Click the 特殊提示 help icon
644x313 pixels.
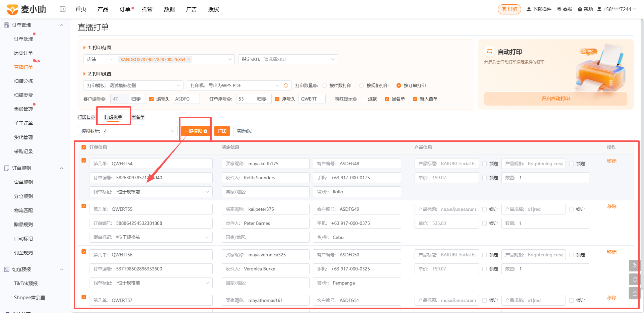(x=355, y=99)
